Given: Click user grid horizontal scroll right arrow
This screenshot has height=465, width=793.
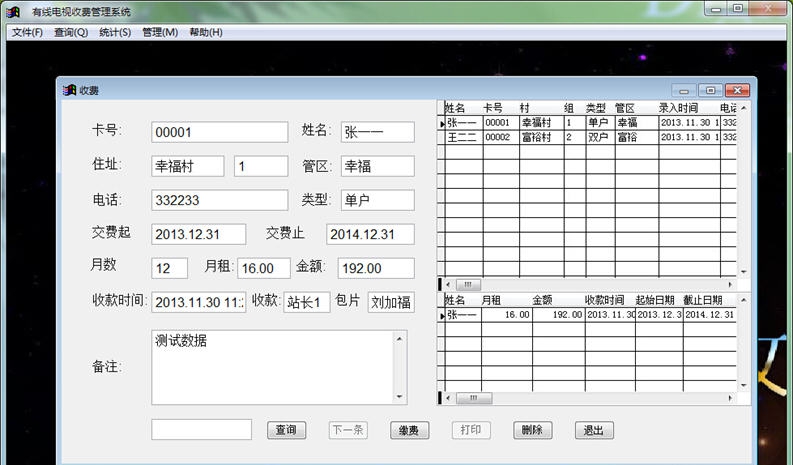Looking at the screenshot, I should pyautogui.click(x=730, y=284).
